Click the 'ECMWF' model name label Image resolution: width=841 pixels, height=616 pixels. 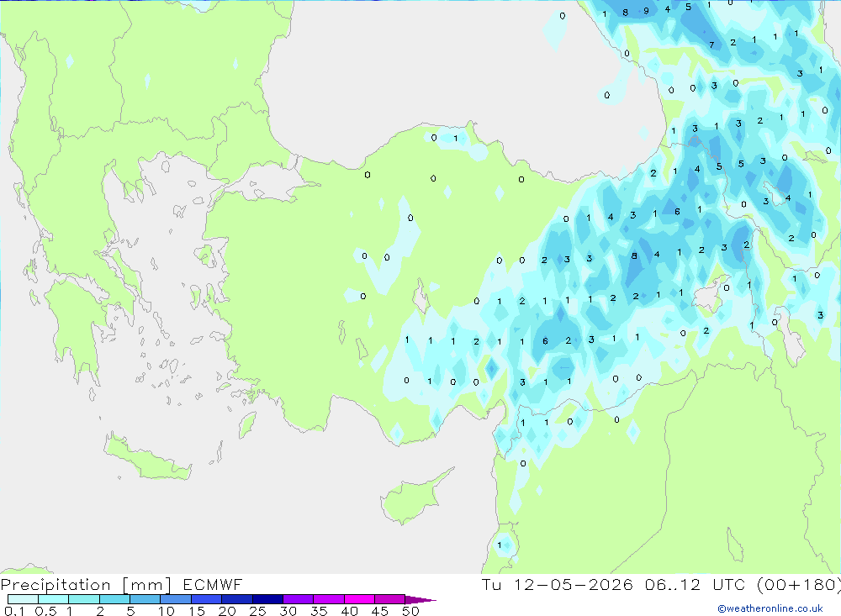(213, 584)
